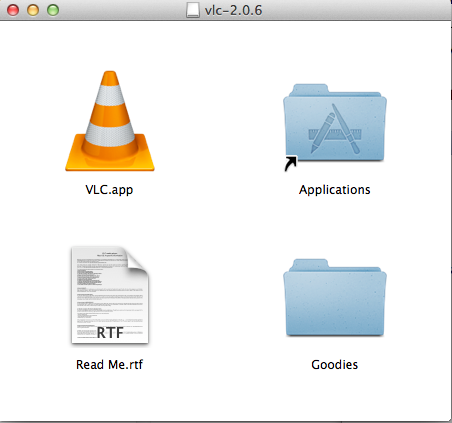Click the "Read Me.rtf" file name label

109,364
